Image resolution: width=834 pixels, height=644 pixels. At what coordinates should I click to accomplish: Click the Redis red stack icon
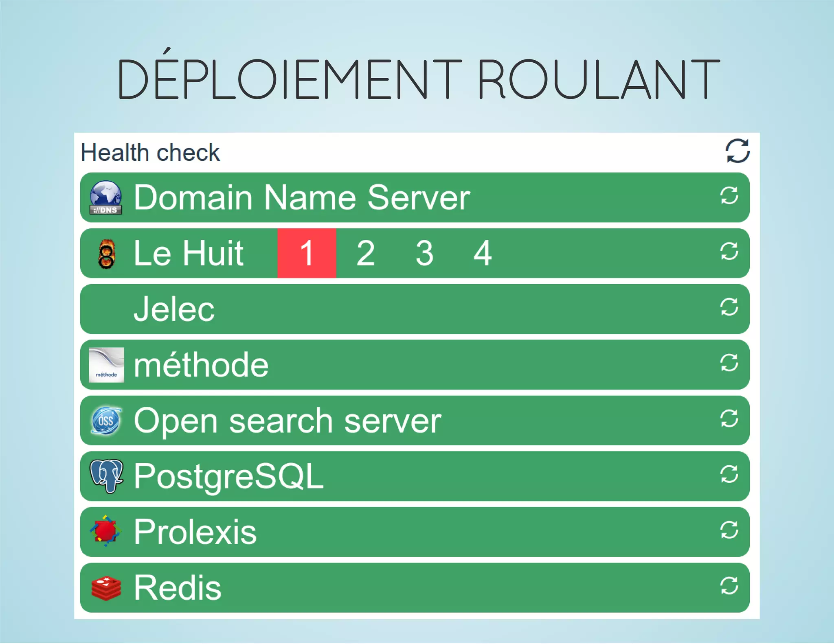tap(106, 588)
